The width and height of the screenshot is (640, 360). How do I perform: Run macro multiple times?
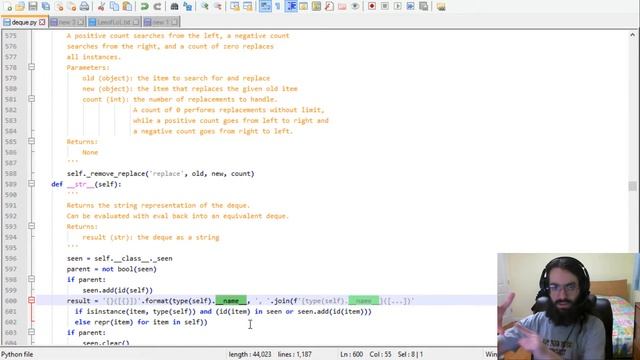[x=411, y=6]
